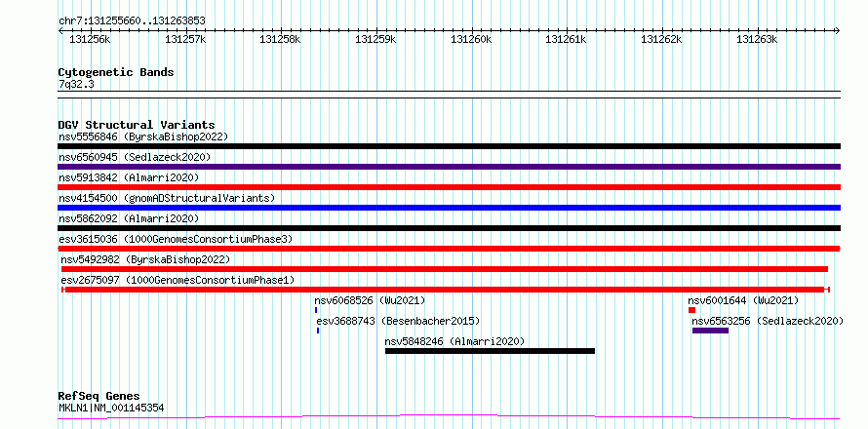The width and height of the screenshot is (868, 429).
Task: Select the black nsv5848246 variant bar
Action: 490,351
